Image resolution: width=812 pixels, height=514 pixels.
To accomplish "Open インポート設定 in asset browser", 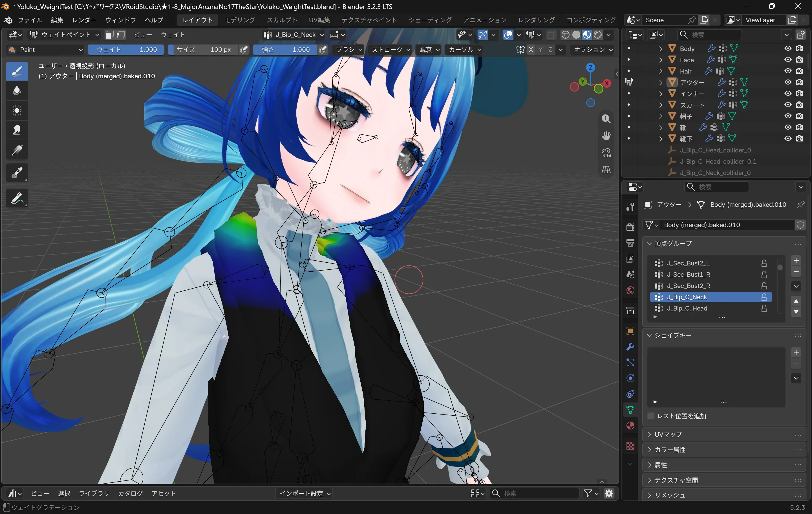I will (x=304, y=493).
